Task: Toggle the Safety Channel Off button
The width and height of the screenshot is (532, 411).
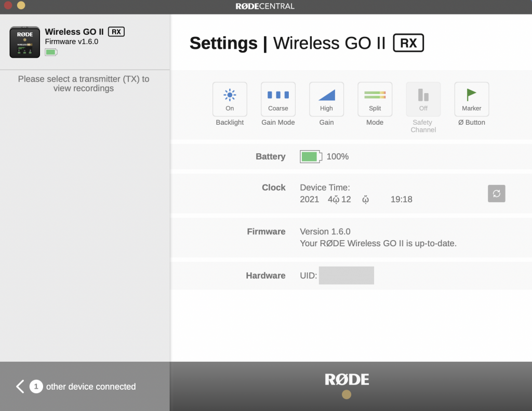Action: [x=423, y=99]
